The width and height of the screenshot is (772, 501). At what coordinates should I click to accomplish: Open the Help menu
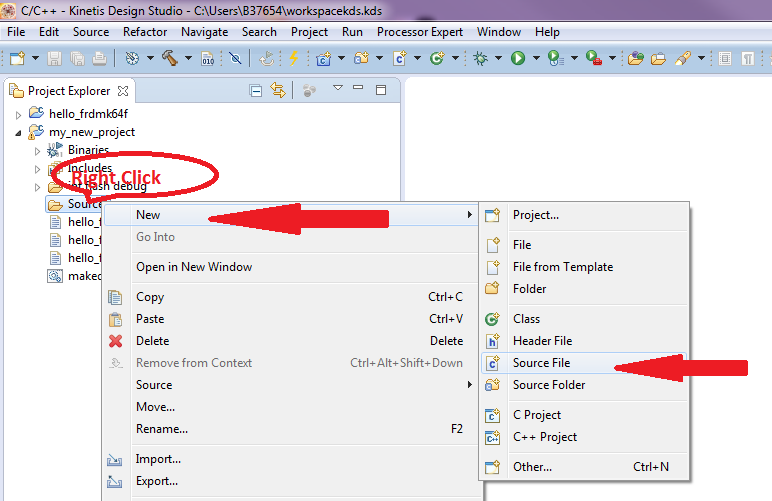click(x=547, y=32)
